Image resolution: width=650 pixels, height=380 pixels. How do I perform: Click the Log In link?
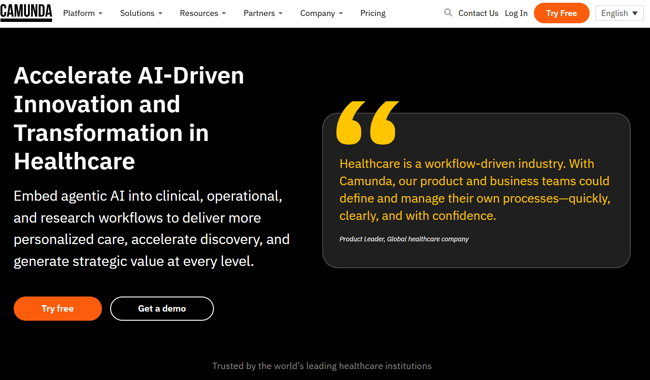(x=516, y=13)
